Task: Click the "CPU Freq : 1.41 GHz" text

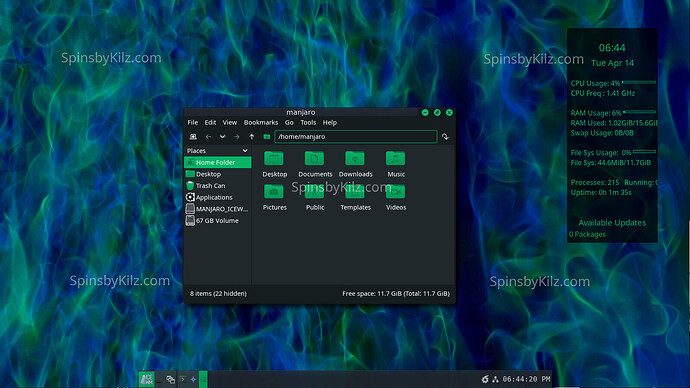Action: coord(603,93)
